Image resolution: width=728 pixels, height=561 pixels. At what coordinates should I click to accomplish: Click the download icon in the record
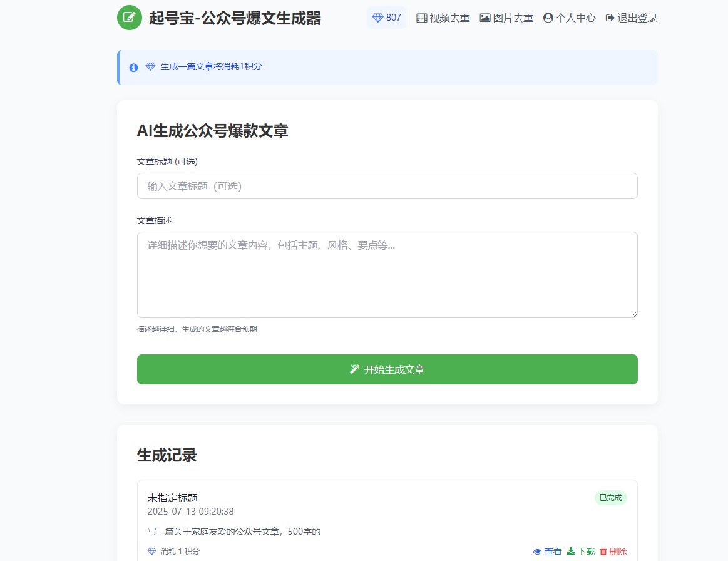[570, 552]
